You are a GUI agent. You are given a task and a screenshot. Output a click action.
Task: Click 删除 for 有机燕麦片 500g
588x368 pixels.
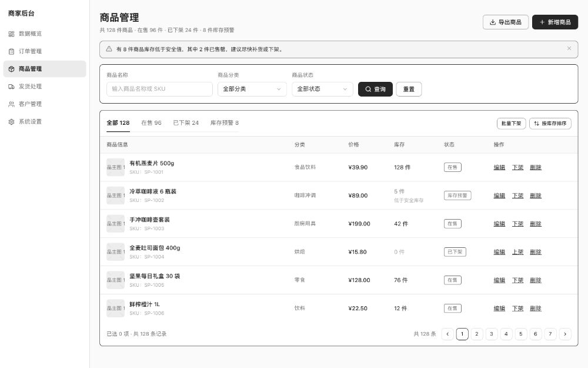(536, 167)
